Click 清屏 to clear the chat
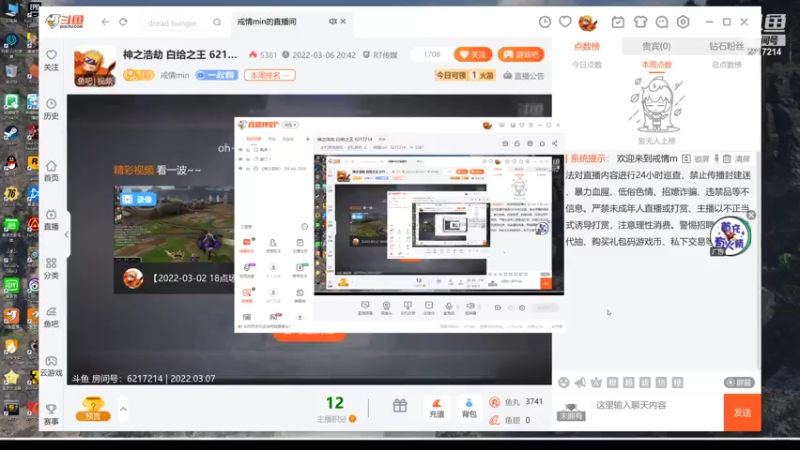The height and width of the screenshot is (450, 800). click(736, 159)
